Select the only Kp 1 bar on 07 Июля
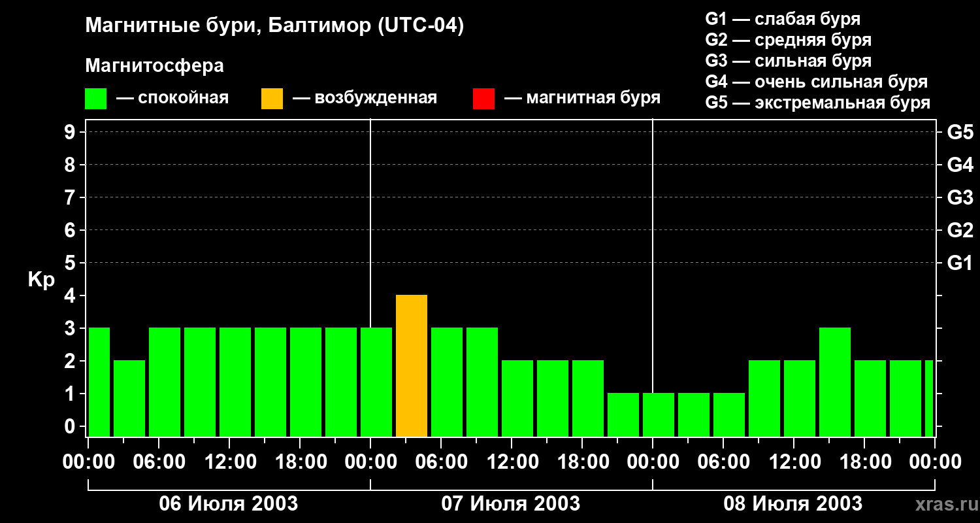Viewport: 980px width, 523px height. (623, 414)
